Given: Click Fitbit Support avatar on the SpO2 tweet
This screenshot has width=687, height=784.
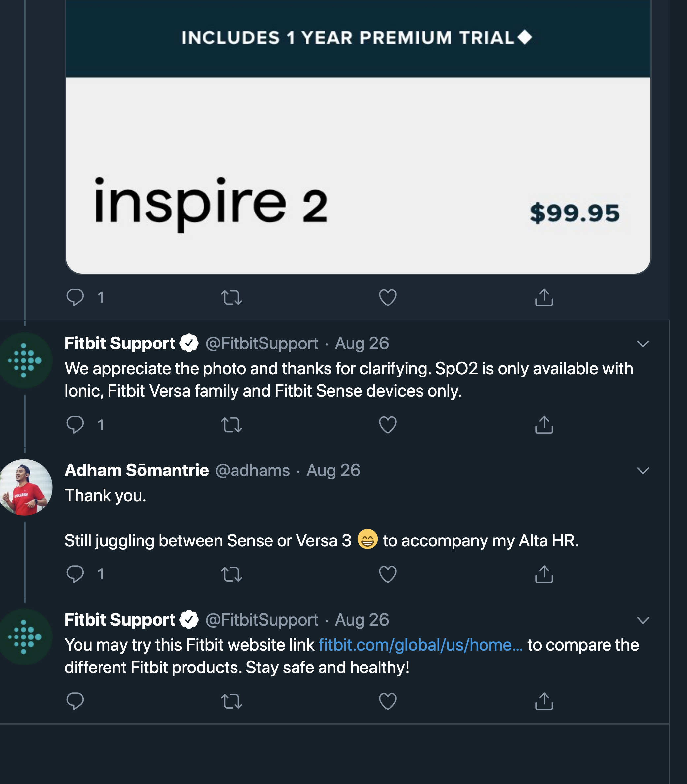Looking at the screenshot, I should 25,361.
